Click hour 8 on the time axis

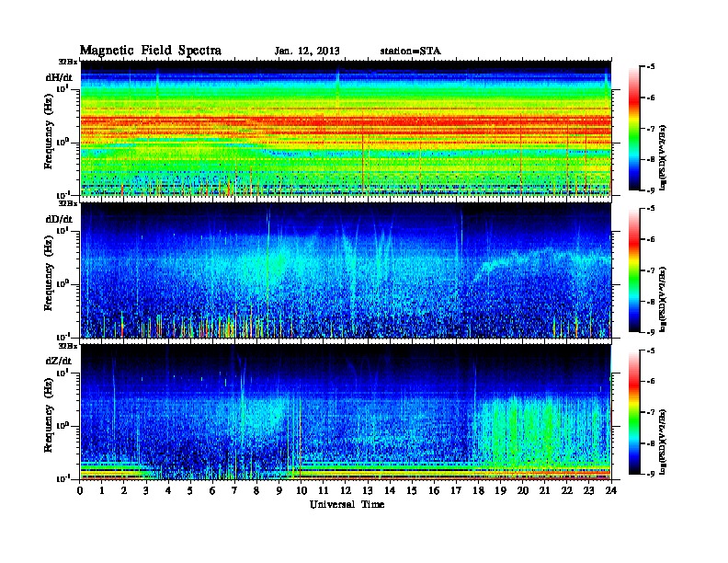coord(256,490)
